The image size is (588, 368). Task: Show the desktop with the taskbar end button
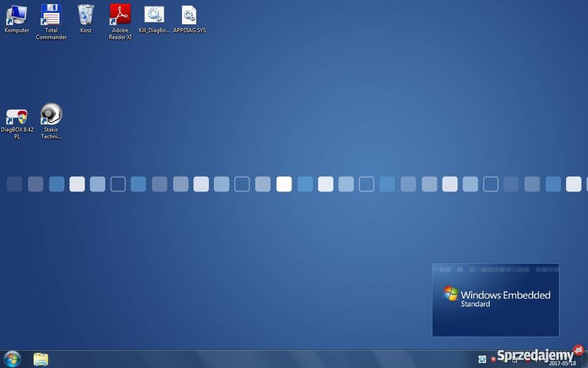coord(586,359)
